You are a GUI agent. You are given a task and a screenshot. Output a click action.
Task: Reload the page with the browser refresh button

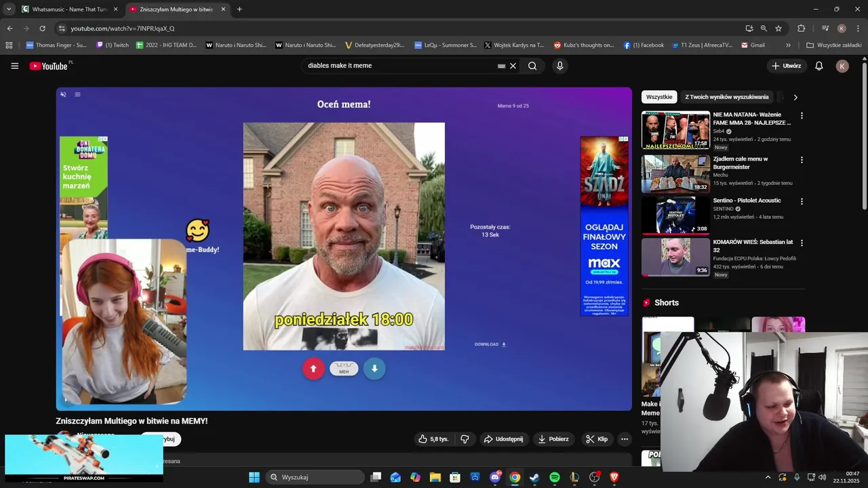[x=42, y=28]
